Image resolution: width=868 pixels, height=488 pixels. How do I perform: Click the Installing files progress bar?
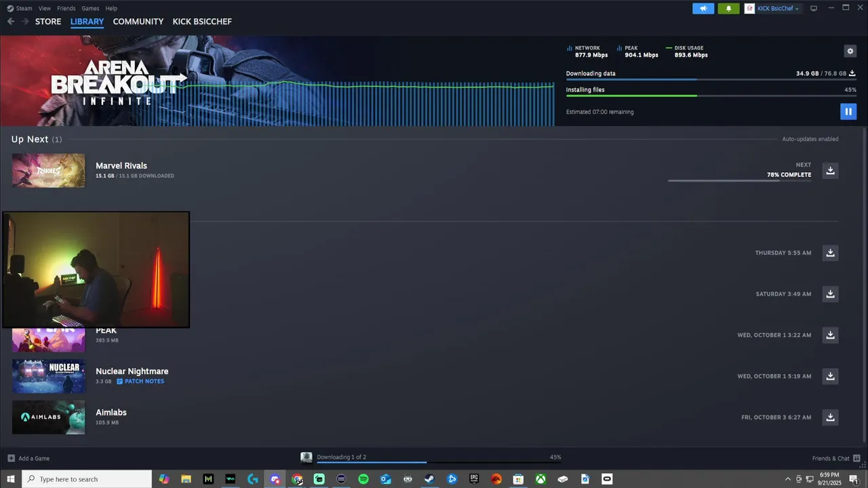(711, 96)
